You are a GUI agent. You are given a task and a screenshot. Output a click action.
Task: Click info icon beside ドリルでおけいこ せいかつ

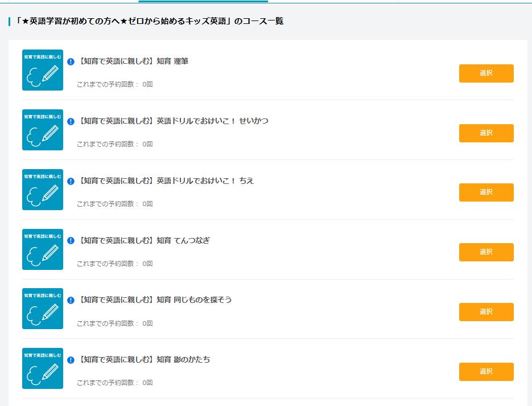tap(71, 121)
